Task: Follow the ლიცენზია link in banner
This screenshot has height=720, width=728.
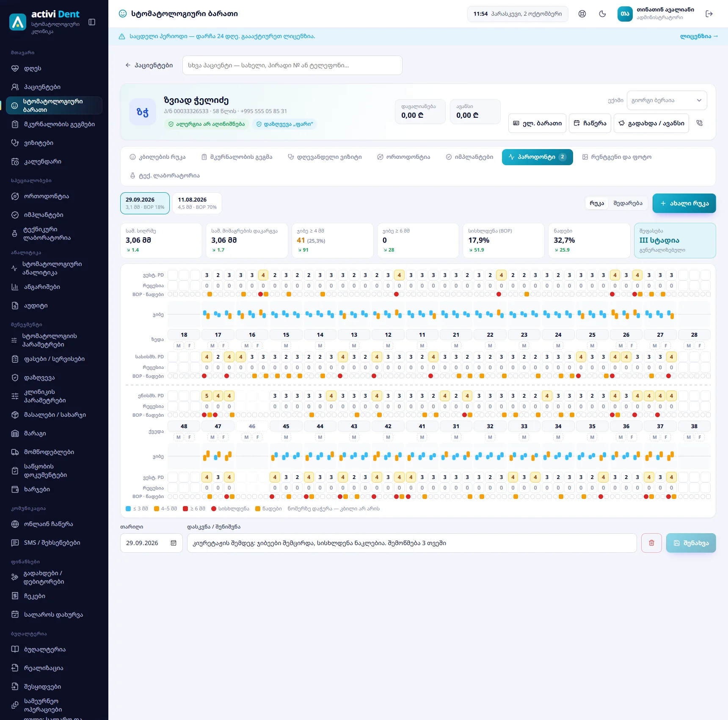Action: click(x=699, y=36)
